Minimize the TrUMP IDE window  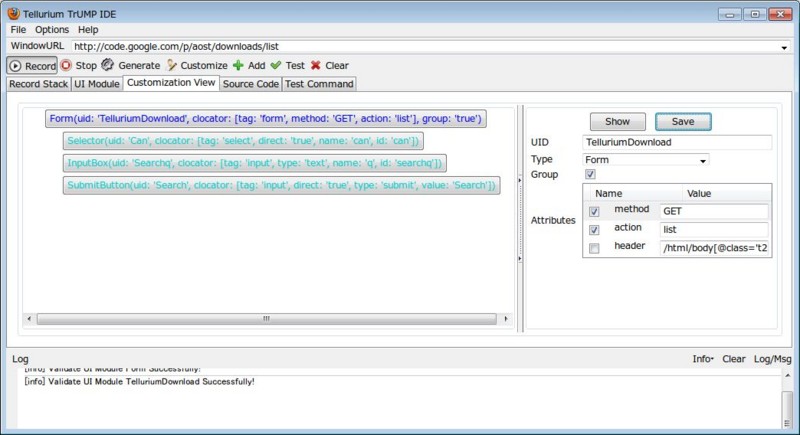coord(730,15)
